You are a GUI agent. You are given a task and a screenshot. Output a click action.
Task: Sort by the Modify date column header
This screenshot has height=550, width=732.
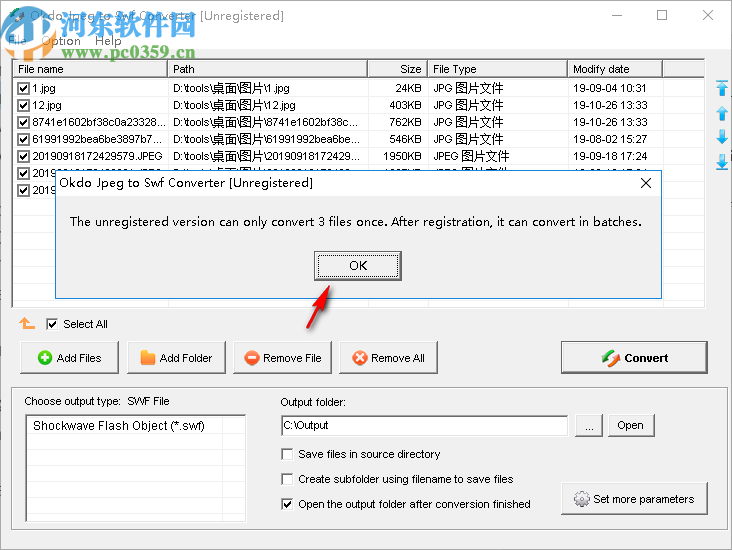tap(615, 69)
